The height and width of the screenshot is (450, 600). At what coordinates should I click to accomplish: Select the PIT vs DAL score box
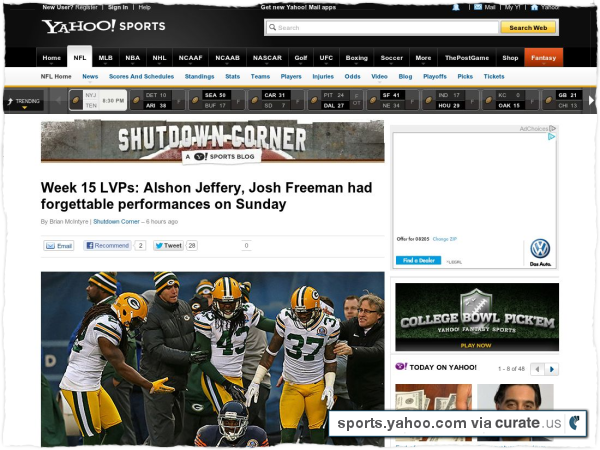pos(335,100)
